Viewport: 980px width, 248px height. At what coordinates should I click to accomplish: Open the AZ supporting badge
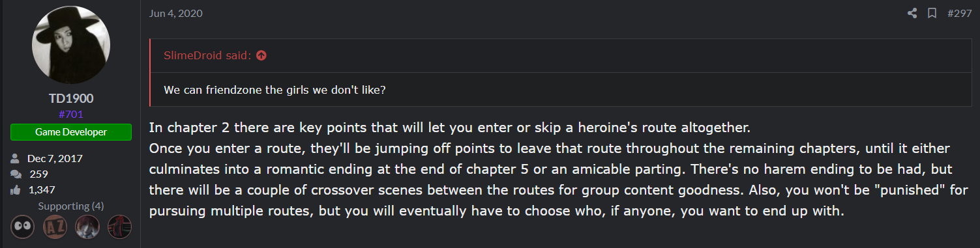(55, 227)
